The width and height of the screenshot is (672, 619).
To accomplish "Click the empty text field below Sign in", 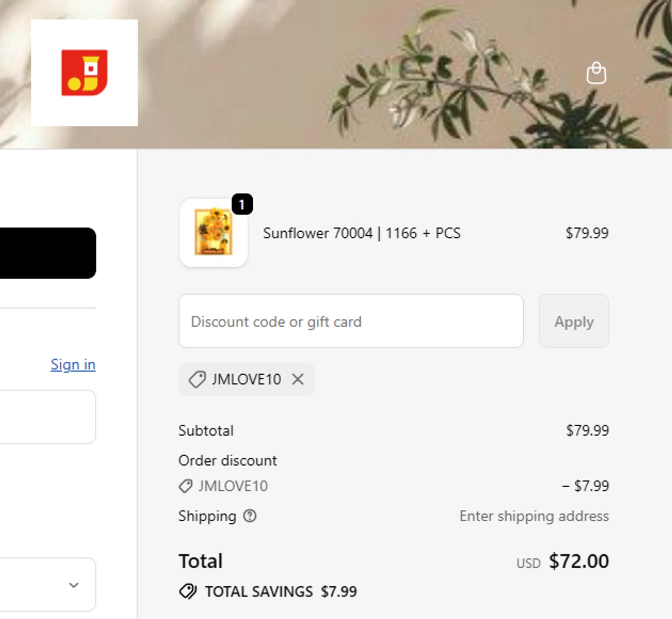I will click(47, 417).
